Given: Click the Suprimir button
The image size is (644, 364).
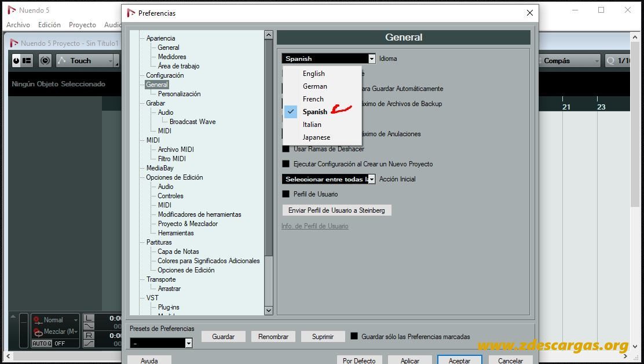Looking at the screenshot, I should coord(323,337).
